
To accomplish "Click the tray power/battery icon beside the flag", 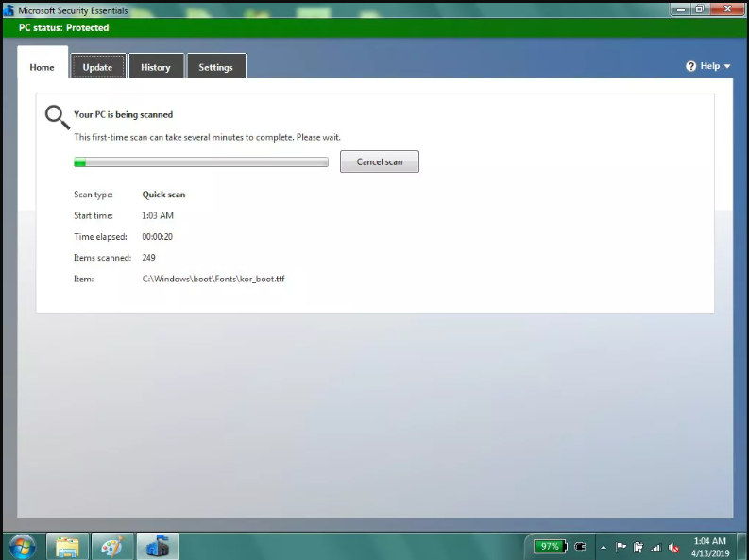I will [638, 547].
